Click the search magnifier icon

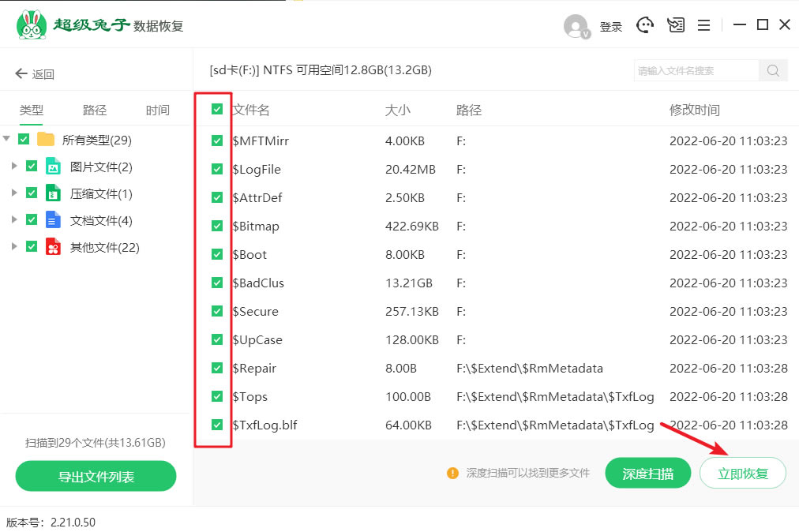tap(773, 70)
